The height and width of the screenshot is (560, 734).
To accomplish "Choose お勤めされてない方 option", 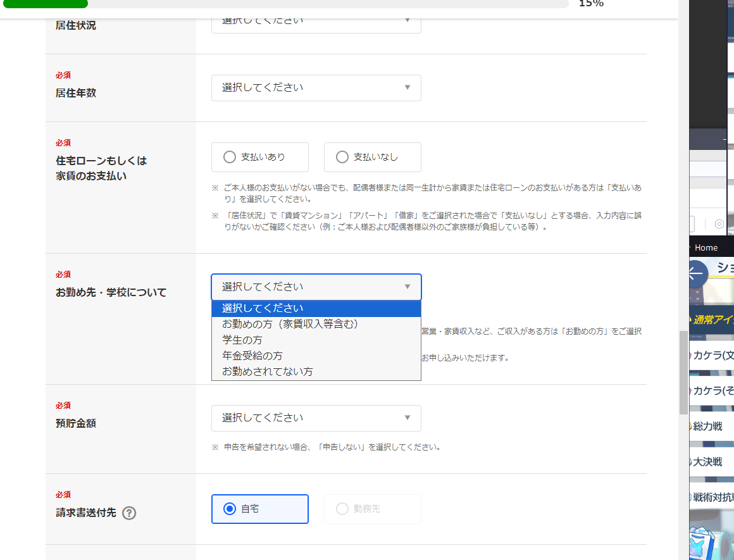I will (316, 372).
